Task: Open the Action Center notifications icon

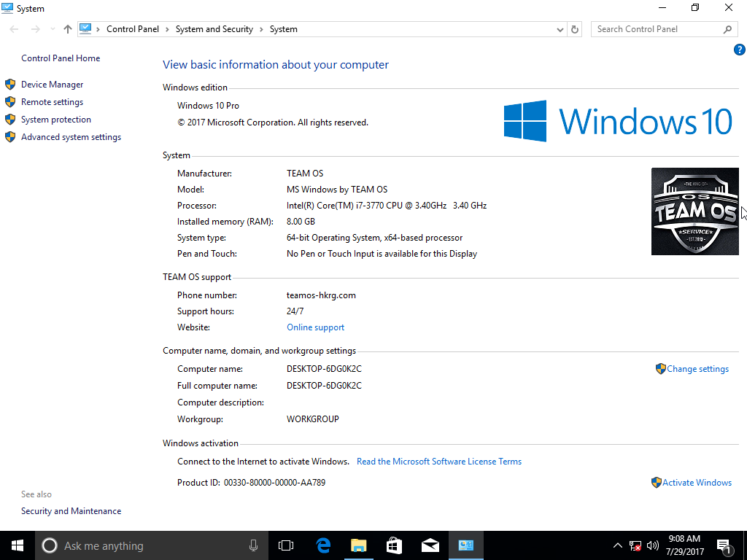Action: click(x=724, y=546)
